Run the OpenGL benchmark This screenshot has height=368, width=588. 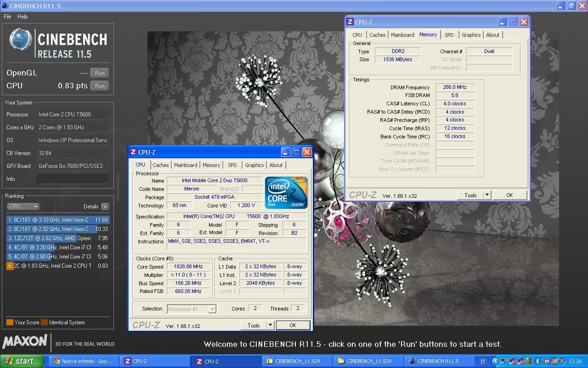100,73
